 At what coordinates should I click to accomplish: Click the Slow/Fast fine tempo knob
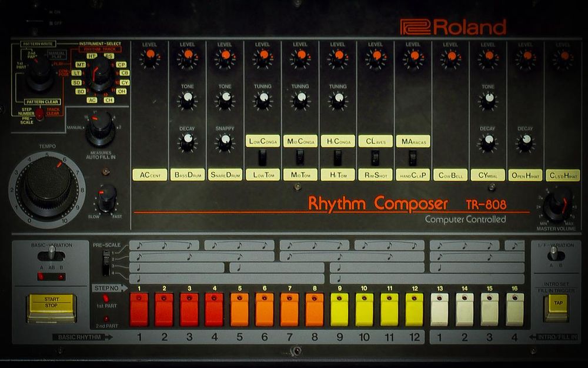point(107,199)
